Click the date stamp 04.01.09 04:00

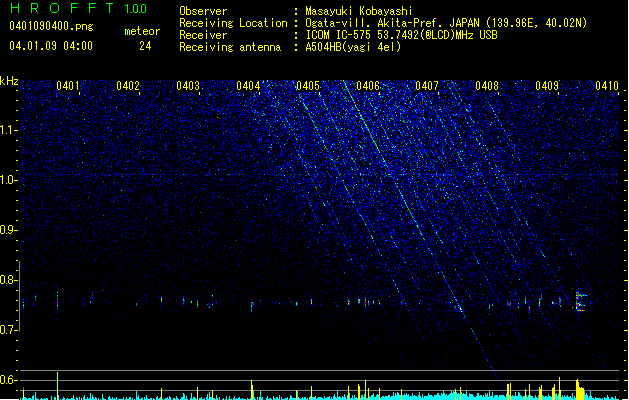(x=51, y=46)
